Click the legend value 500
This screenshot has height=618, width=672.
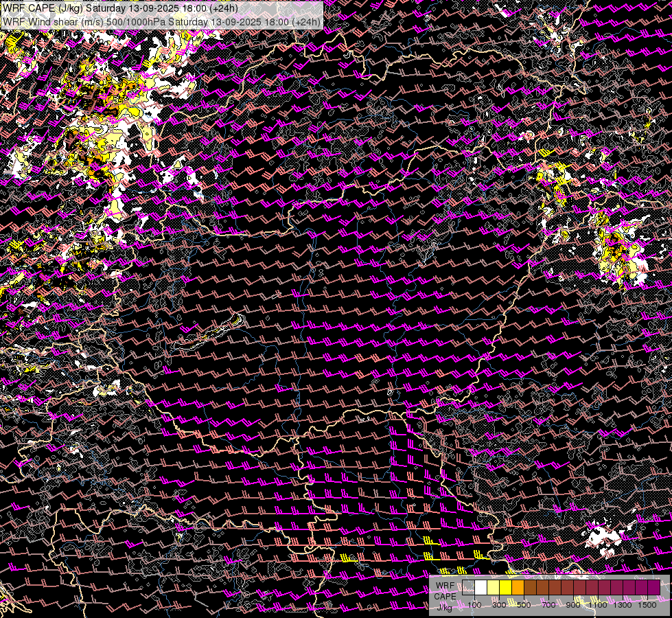click(524, 605)
